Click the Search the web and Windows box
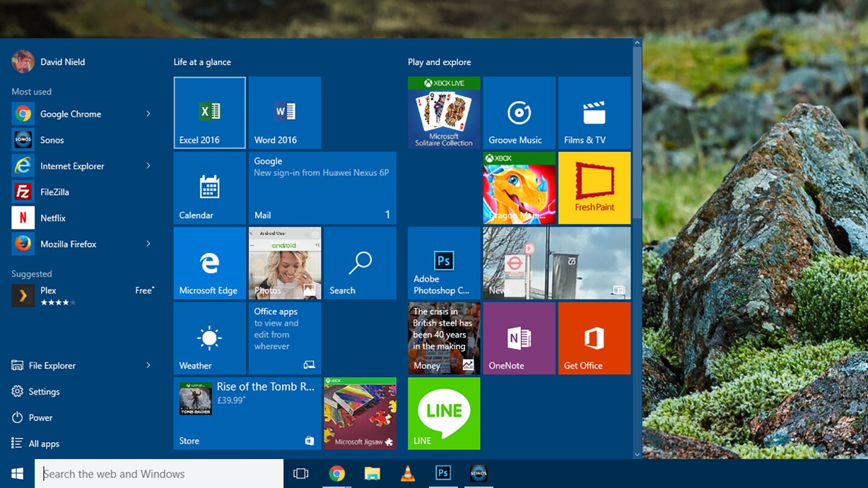868x488 pixels. point(159,474)
